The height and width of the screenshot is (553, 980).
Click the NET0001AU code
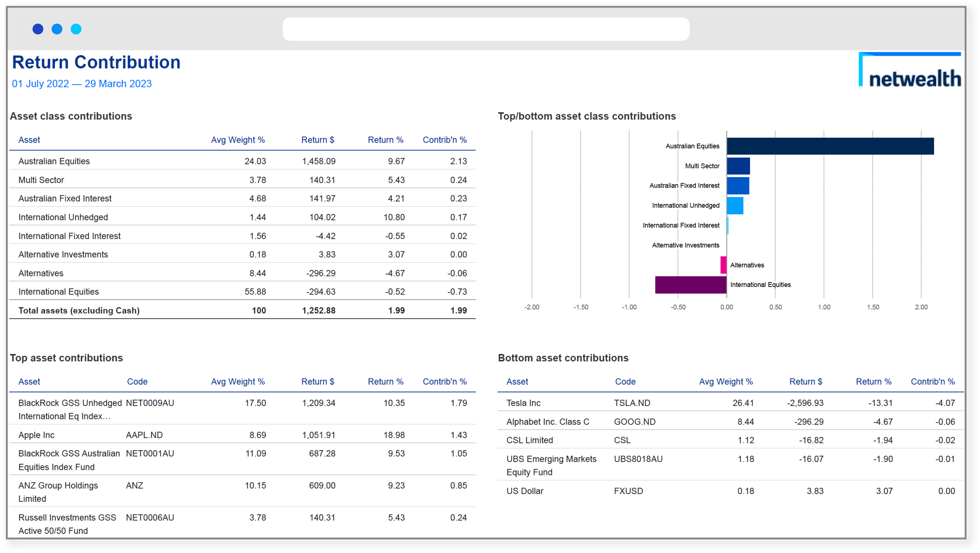click(150, 454)
